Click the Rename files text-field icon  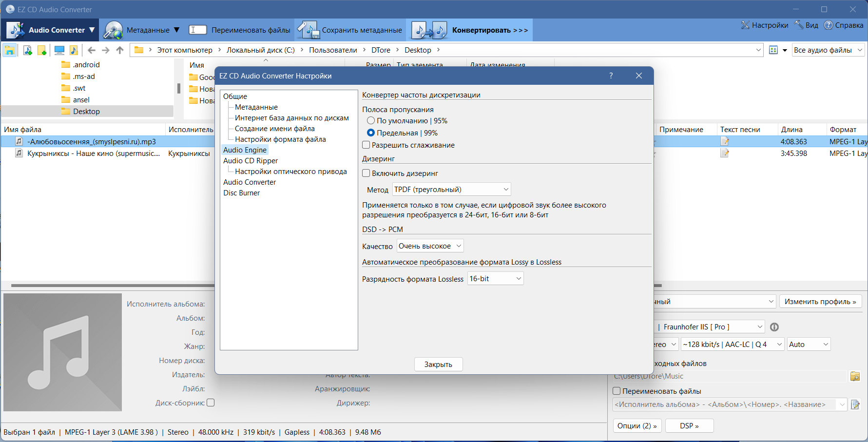click(198, 30)
